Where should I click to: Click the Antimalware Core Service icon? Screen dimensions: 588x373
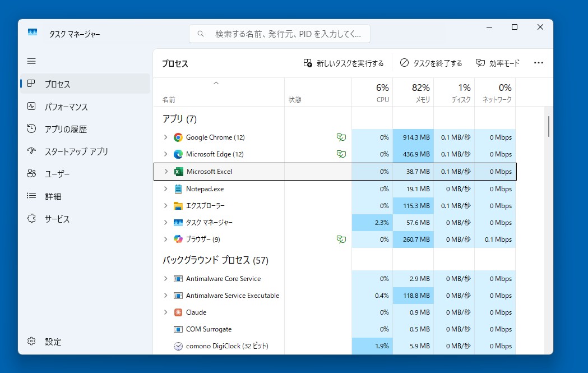178,279
